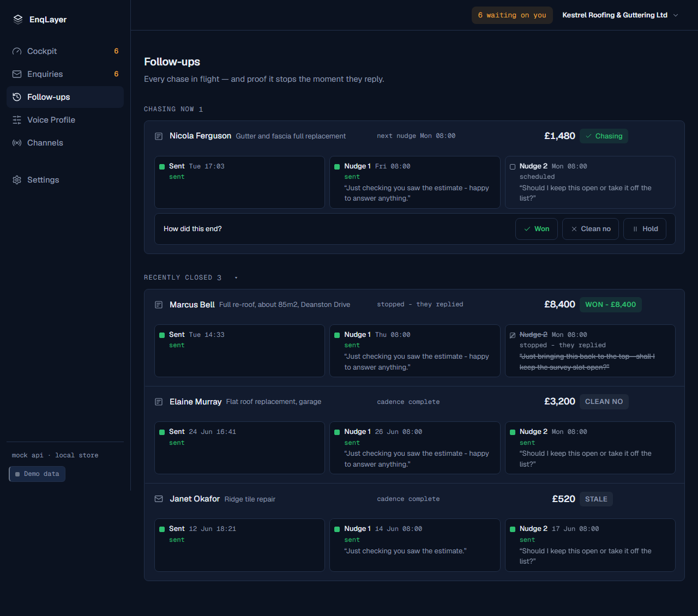Click "Gutter and fascia full replacement" description
The width and height of the screenshot is (698, 616).
pos(291,136)
